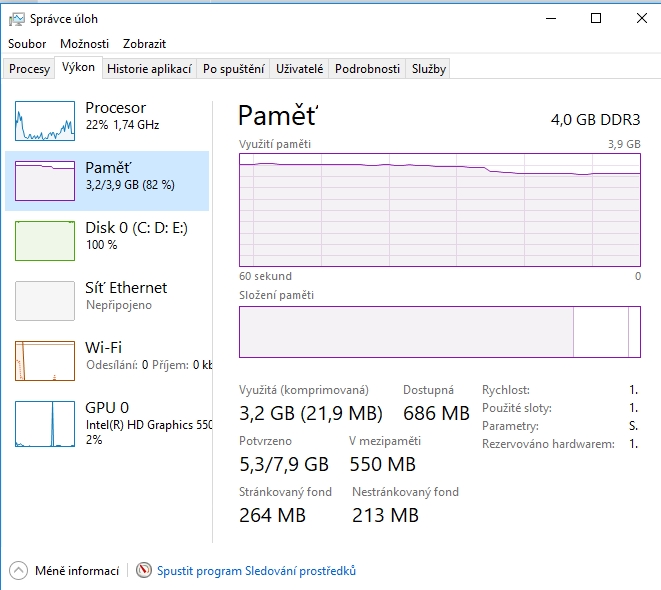Click the Sledování prostředků program icon
The image size is (661, 590).
tap(144, 571)
